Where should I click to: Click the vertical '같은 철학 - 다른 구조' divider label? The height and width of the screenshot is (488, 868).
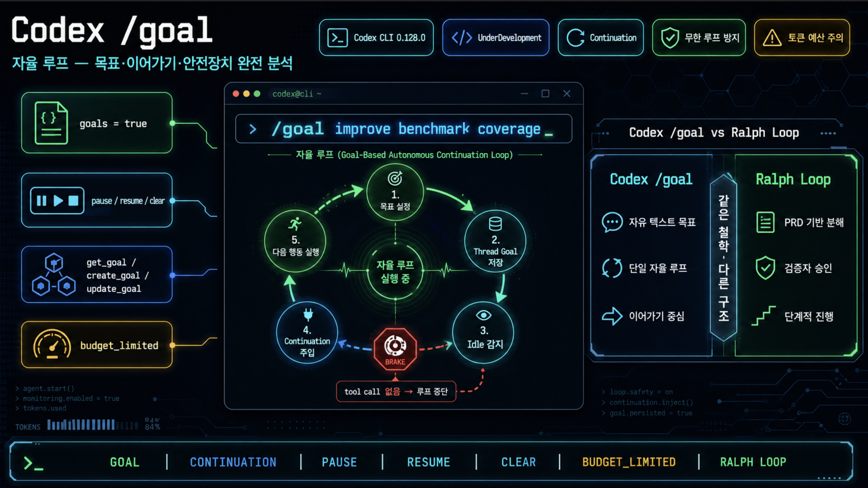(x=723, y=258)
